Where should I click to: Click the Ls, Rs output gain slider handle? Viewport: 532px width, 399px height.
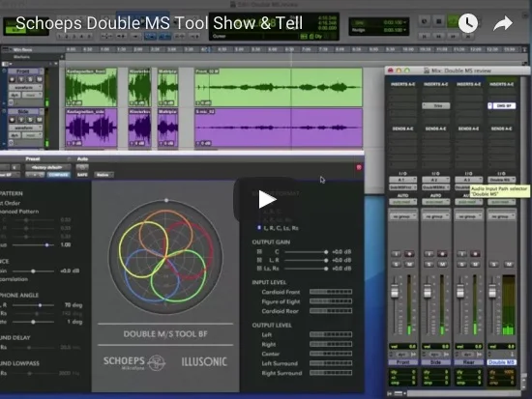326,269
